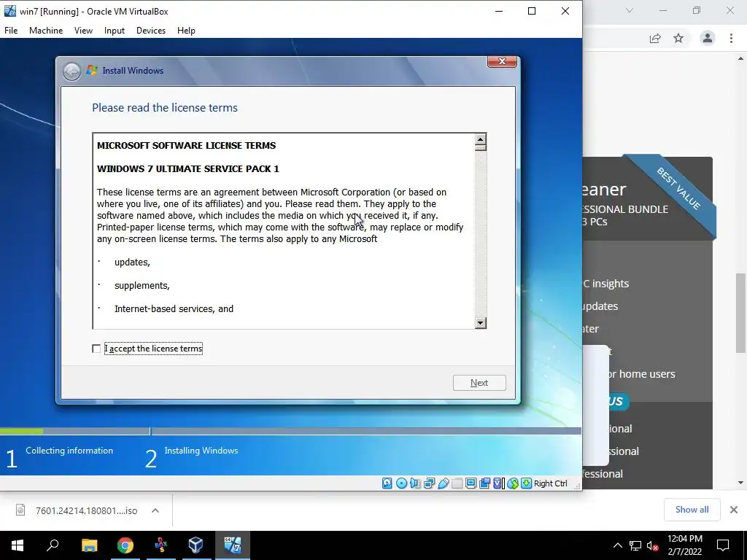Open the browser profile avatar
Image resolution: width=747 pixels, height=560 pixels.
(x=708, y=38)
